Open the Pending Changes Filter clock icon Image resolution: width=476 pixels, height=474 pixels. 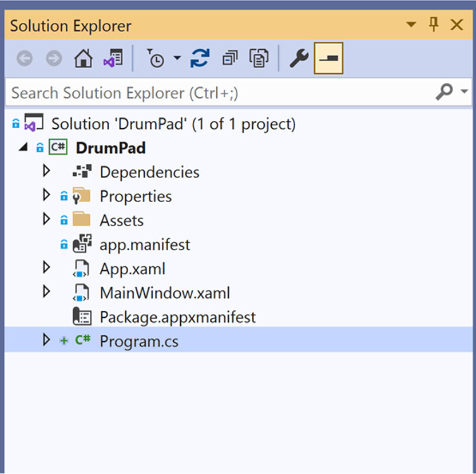(x=156, y=58)
